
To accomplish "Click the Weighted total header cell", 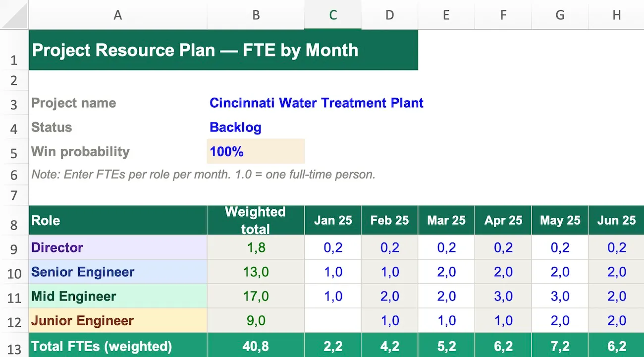I will click(x=256, y=220).
